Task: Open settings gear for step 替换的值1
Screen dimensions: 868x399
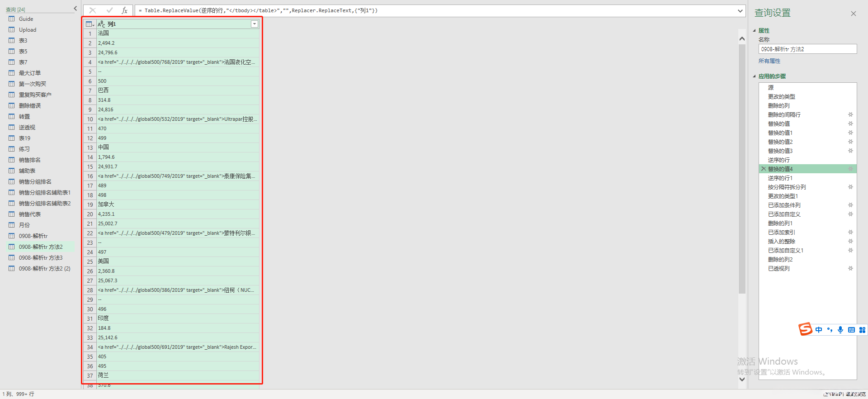Action: click(850, 133)
